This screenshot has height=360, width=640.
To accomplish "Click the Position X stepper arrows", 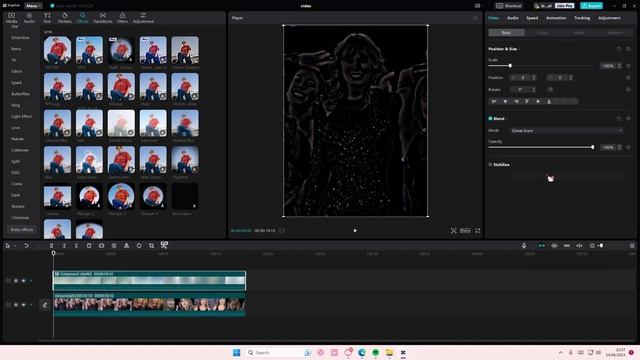I will coord(533,78).
